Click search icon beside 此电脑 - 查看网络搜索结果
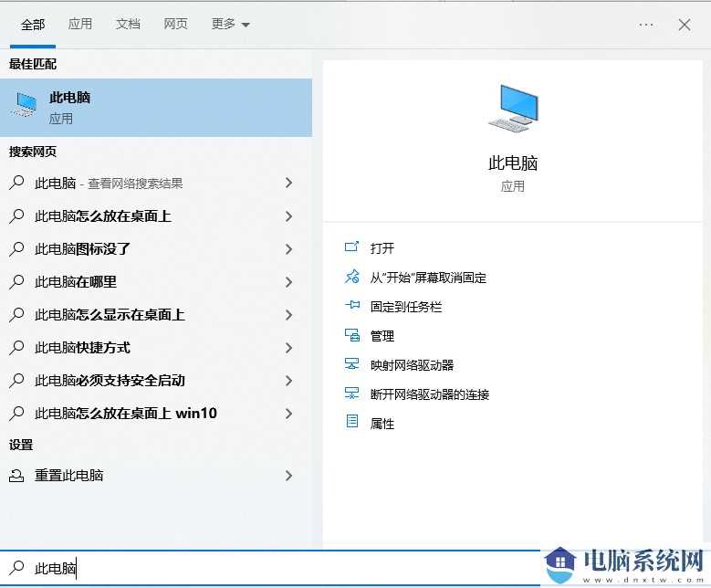 click(16, 183)
